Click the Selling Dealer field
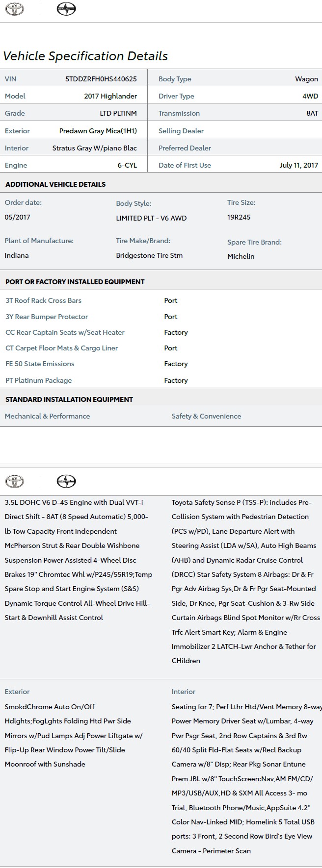Screen dimensions: 322x868 pyautogui.click(x=181, y=131)
